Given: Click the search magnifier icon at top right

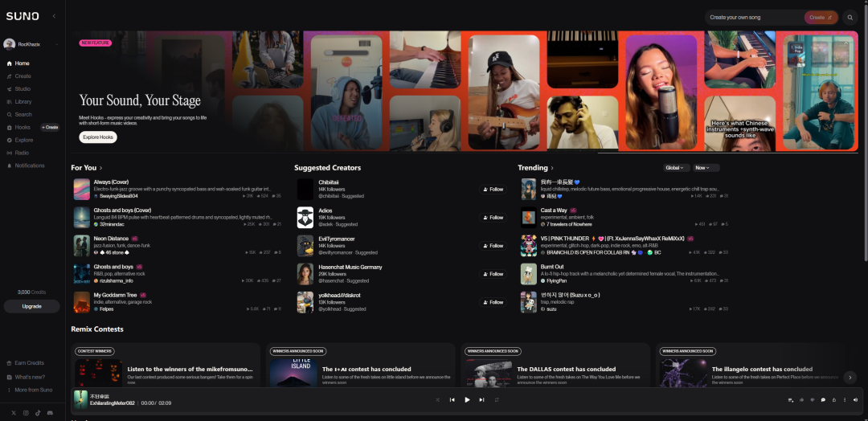Looking at the screenshot, I should tap(850, 17).
